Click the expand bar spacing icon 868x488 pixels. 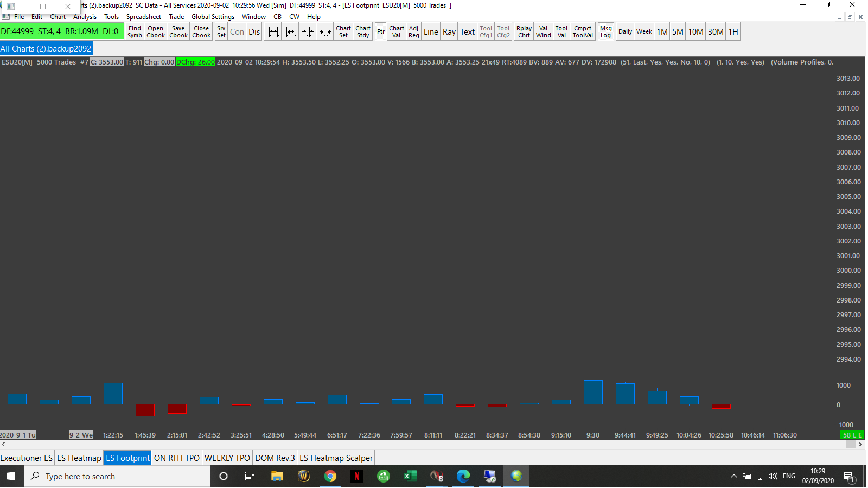tap(273, 32)
